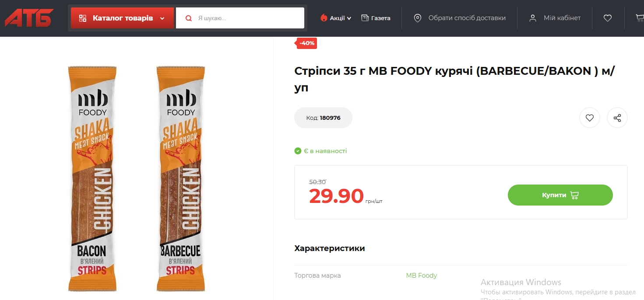Click the red catalog grid icon
The image size is (644, 300).
pos(82,18)
